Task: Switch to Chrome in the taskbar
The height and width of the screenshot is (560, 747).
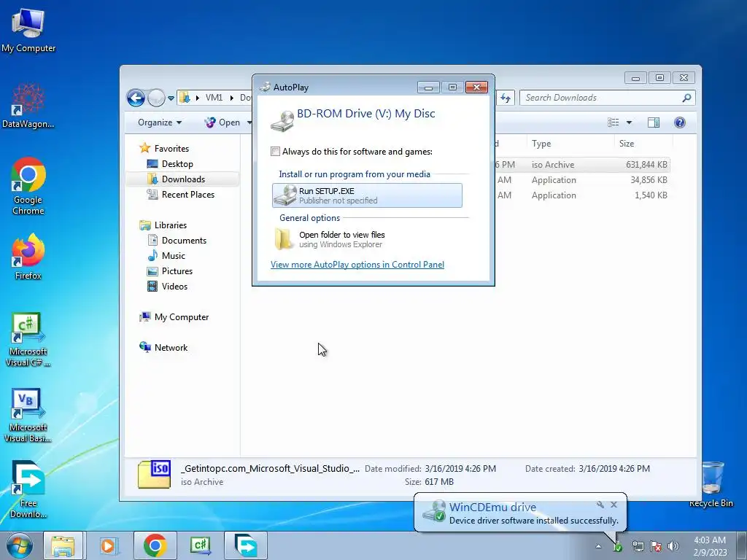Action: (x=155, y=545)
